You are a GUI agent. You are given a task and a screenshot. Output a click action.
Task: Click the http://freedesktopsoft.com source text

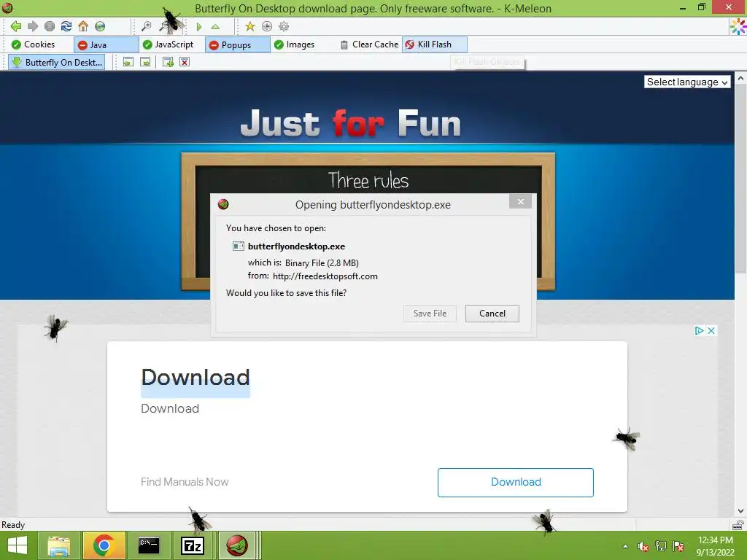pyautogui.click(x=325, y=276)
